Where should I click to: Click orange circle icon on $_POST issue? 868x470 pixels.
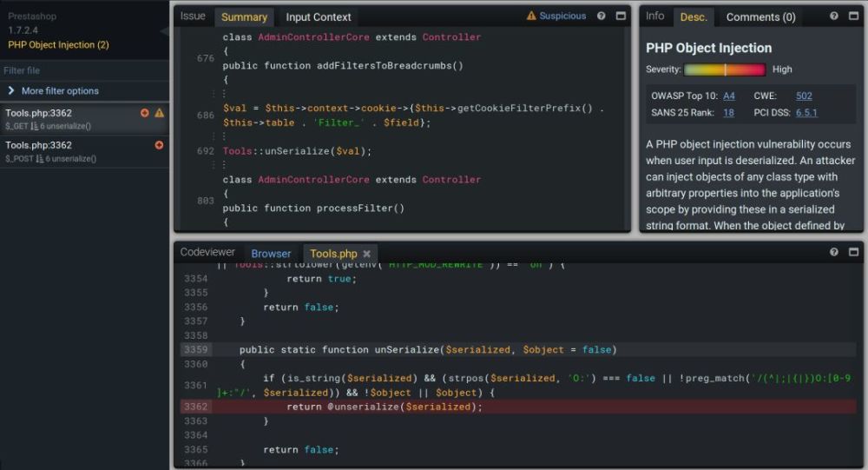click(x=159, y=145)
